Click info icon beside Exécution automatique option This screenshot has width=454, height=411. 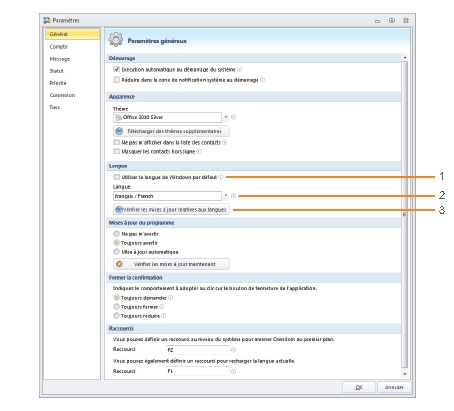[239, 69]
